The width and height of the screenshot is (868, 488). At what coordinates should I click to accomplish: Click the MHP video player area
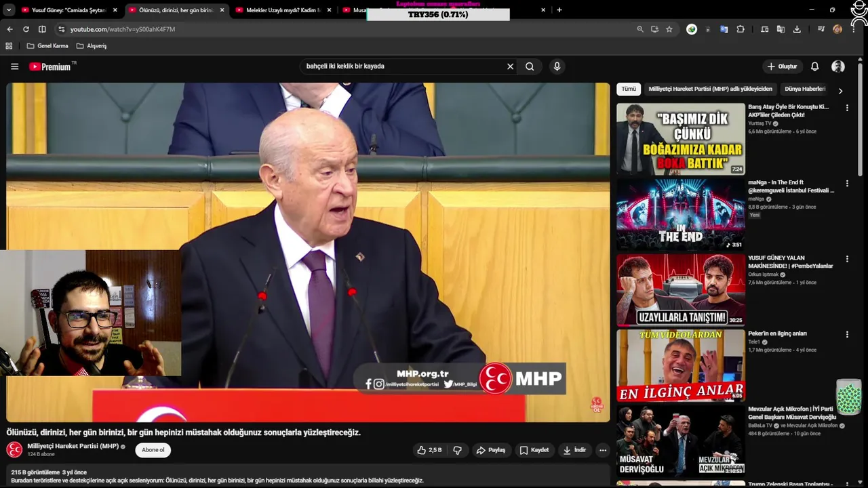pyautogui.click(x=308, y=252)
